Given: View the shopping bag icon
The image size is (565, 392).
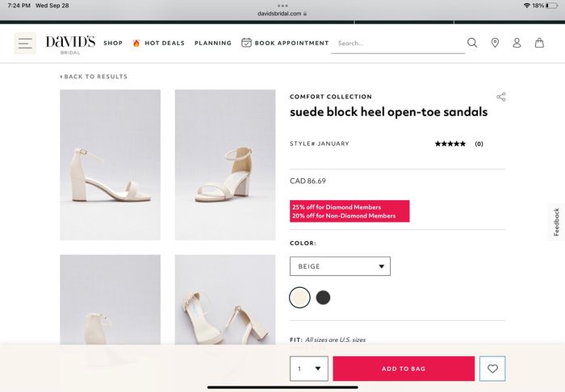Looking at the screenshot, I should (x=539, y=43).
